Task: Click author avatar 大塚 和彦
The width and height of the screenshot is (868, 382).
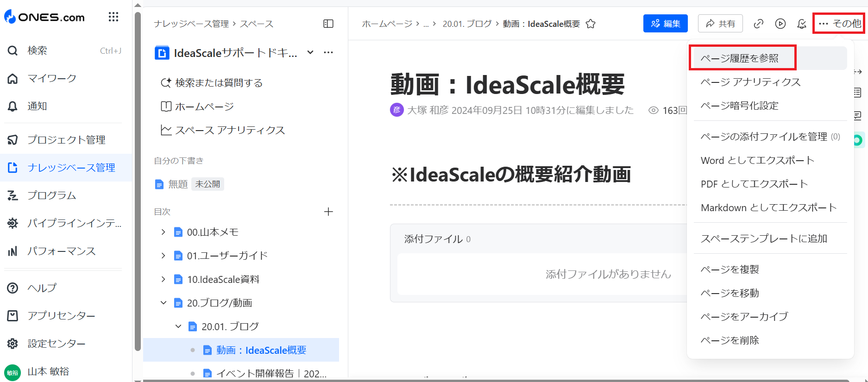Action: coord(397,110)
